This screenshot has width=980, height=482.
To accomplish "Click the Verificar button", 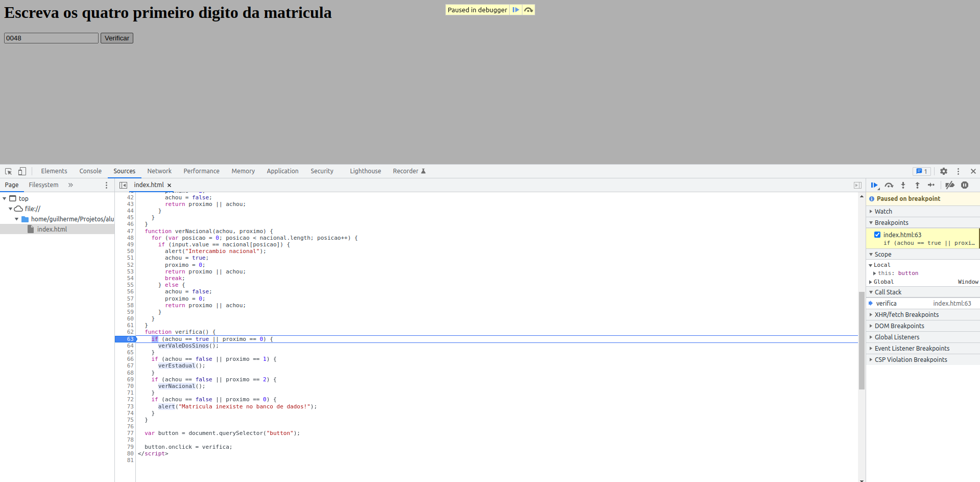I will click(x=117, y=38).
